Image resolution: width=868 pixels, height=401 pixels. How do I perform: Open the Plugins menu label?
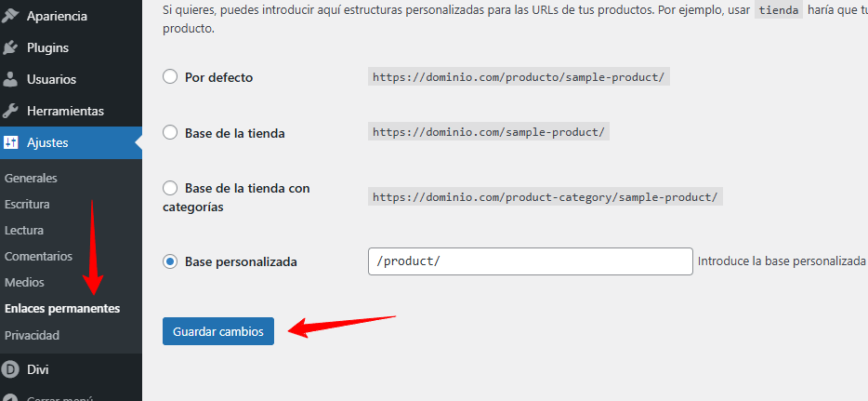(x=47, y=47)
